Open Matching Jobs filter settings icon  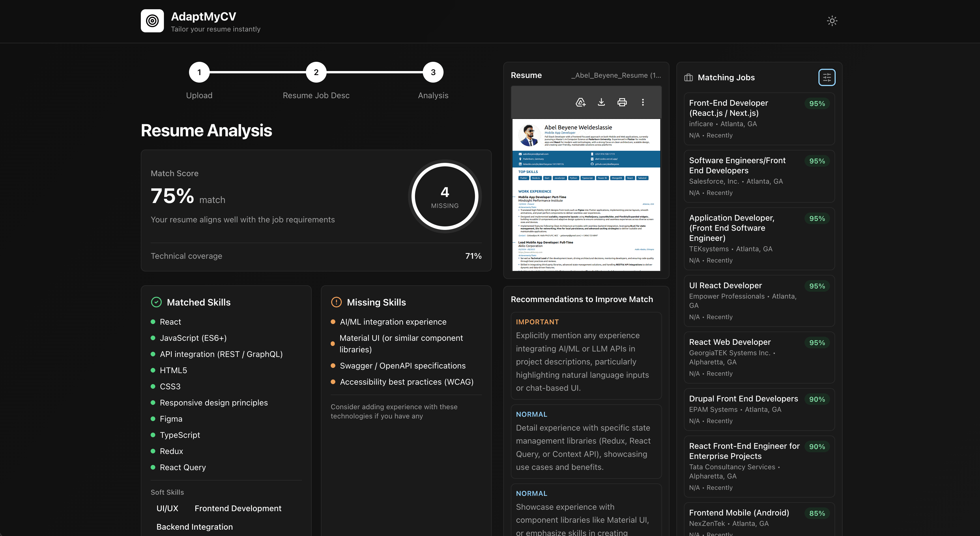pyautogui.click(x=826, y=77)
